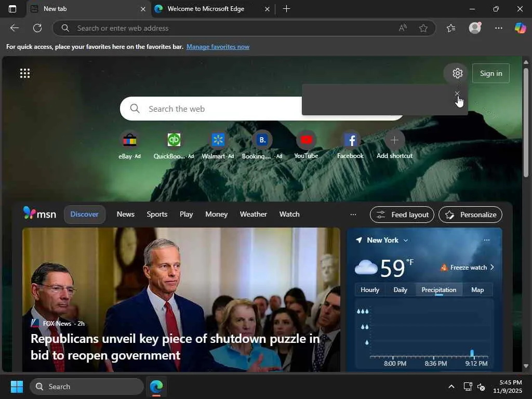Screen dimensions: 532x399
Task: Click the precipitation timeline marker
Action: [x=472, y=353]
